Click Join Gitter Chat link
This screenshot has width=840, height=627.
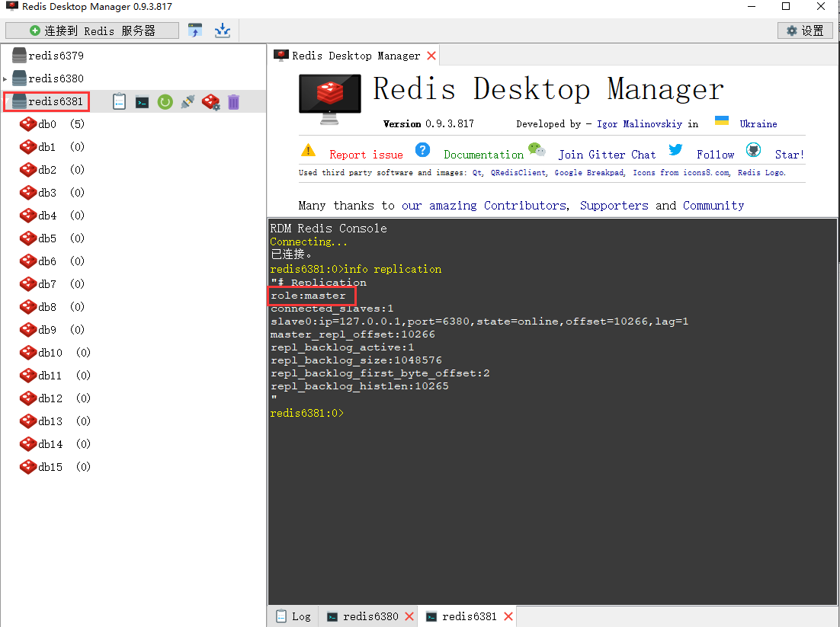click(x=607, y=155)
